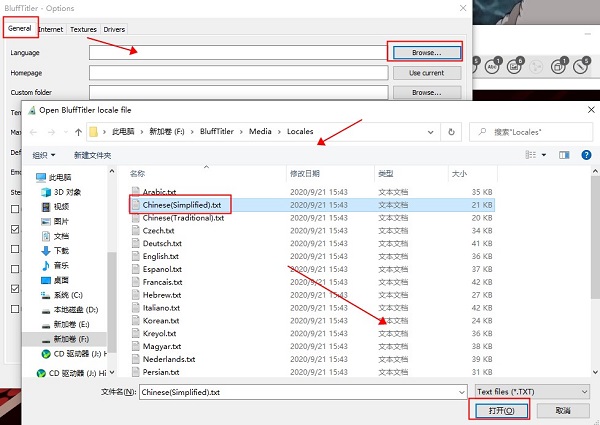
Task: Open 3D 对象 folder in sidebar
Action: pyautogui.click(x=66, y=191)
